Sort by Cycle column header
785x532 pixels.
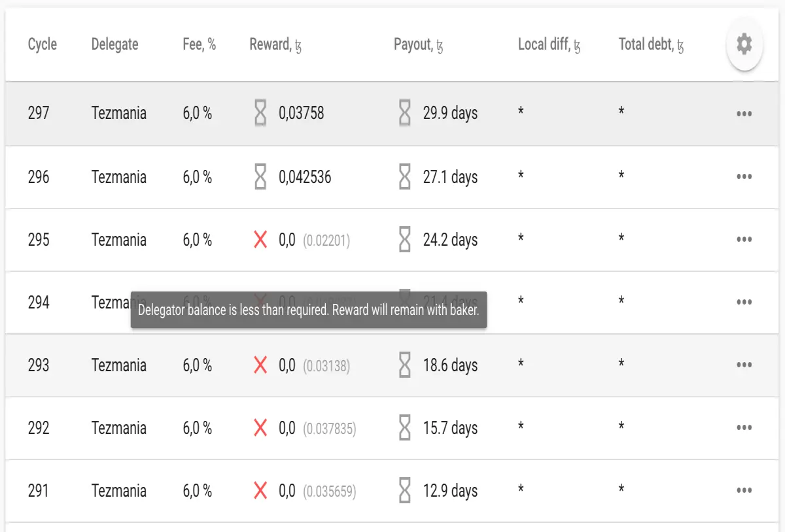43,44
